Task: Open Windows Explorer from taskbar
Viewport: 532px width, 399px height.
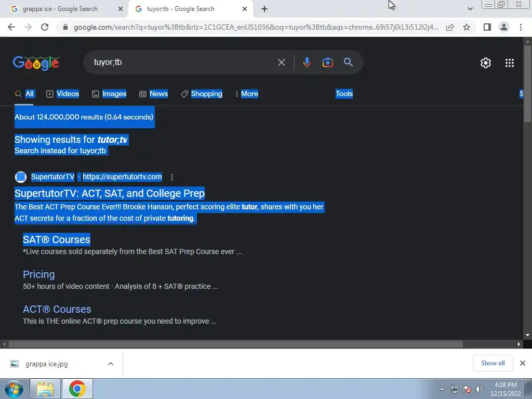Action: [45, 389]
